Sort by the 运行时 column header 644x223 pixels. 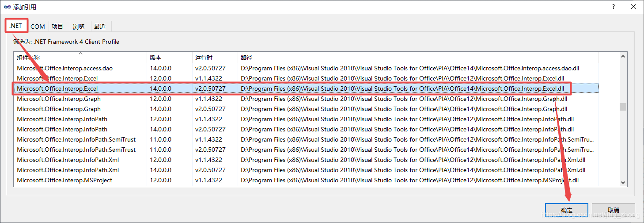pos(215,58)
